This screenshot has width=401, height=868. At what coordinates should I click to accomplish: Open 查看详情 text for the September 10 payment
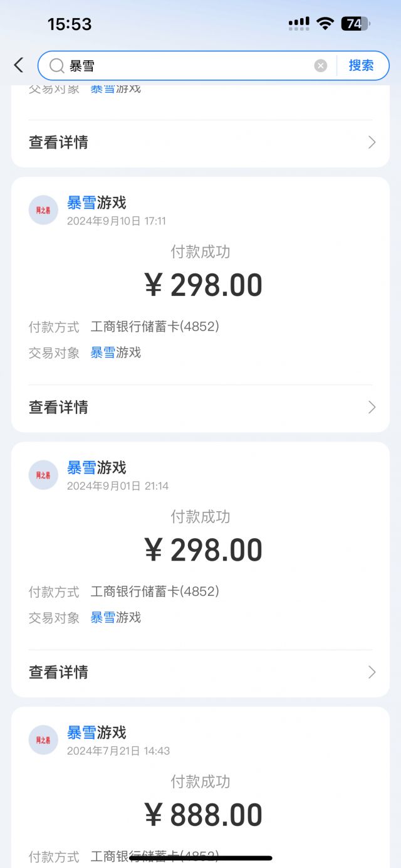pyautogui.click(x=58, y=407)
